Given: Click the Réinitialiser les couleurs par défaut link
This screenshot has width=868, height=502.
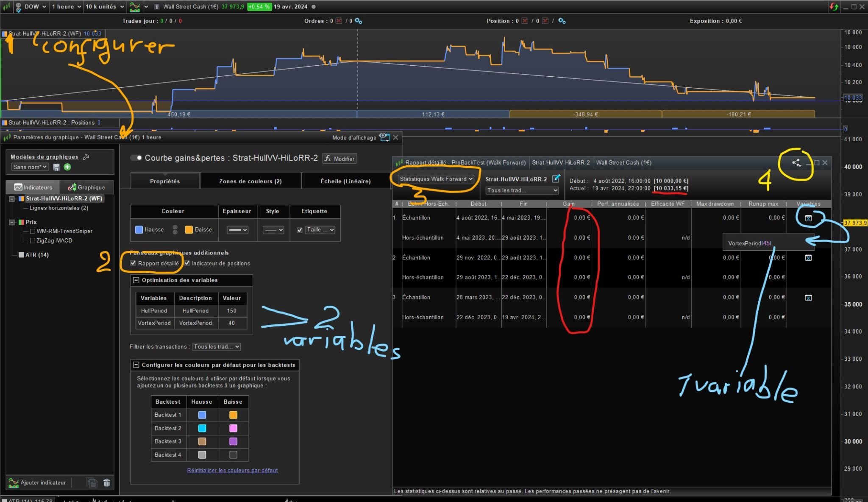Looking at the screenshot, I should tap(232, 470).
